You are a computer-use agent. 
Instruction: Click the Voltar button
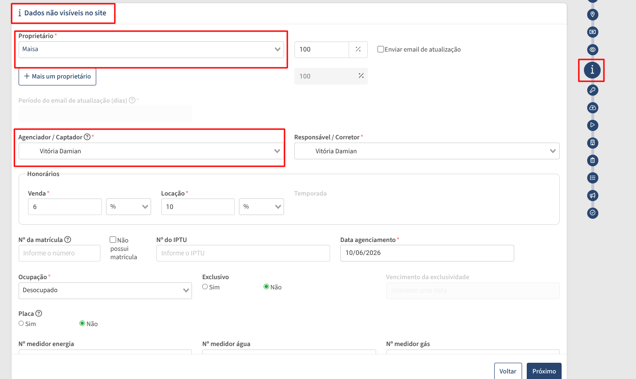point(508,371)
